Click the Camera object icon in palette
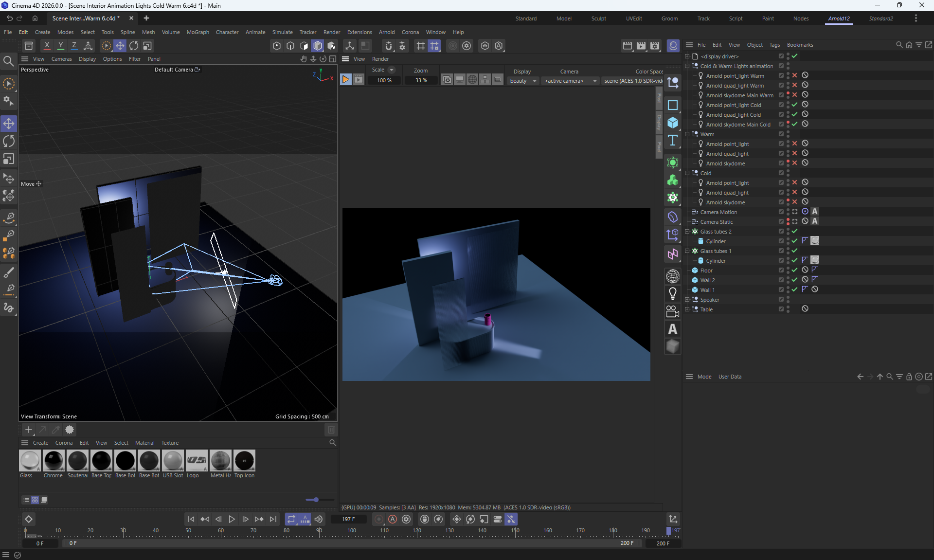934x560 pixels. pyautogui.click(x=673, y=311)
